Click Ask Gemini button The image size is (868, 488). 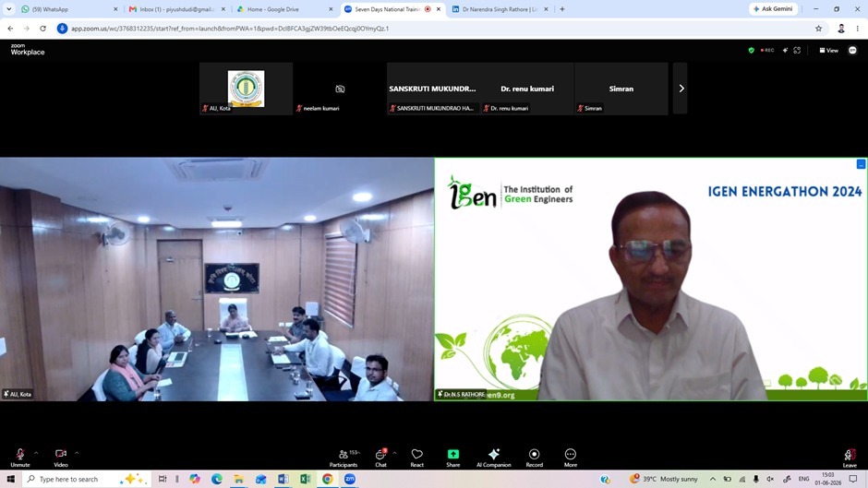click(x=773, y=9)
